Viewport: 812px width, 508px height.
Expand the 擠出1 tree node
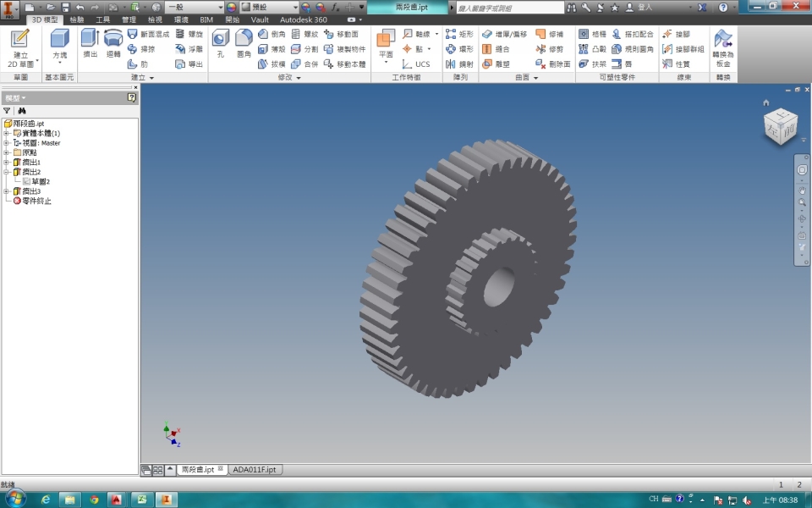pos(7,163)
